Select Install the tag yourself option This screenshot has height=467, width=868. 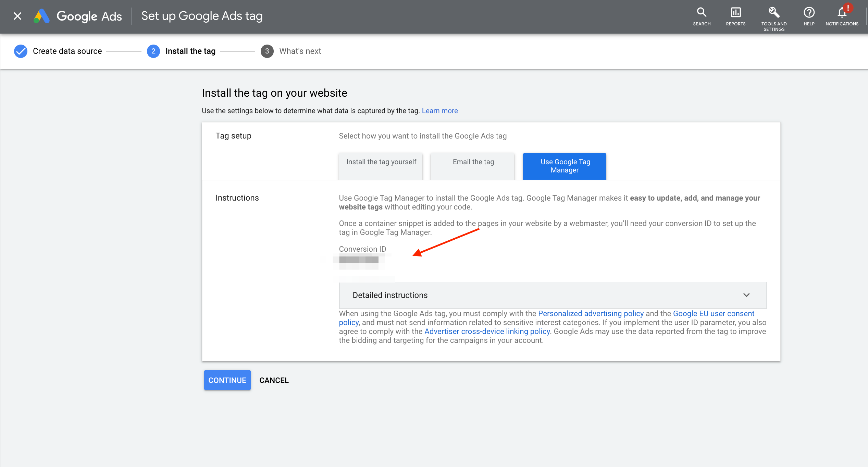click(x=381, y=166)
